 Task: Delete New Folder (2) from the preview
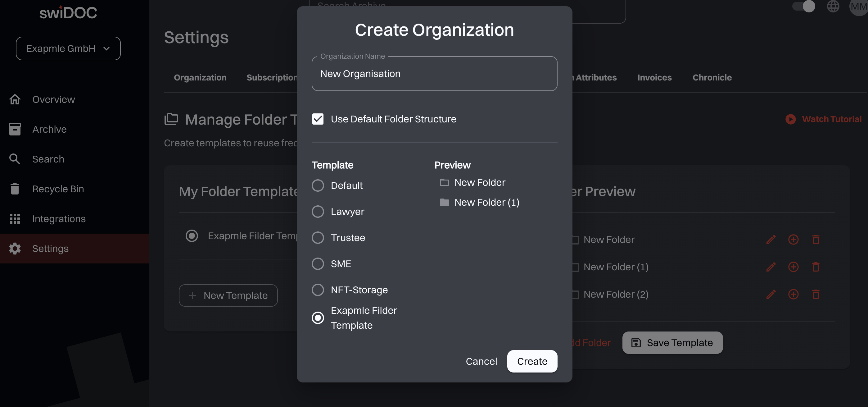(x=816, y=294)
